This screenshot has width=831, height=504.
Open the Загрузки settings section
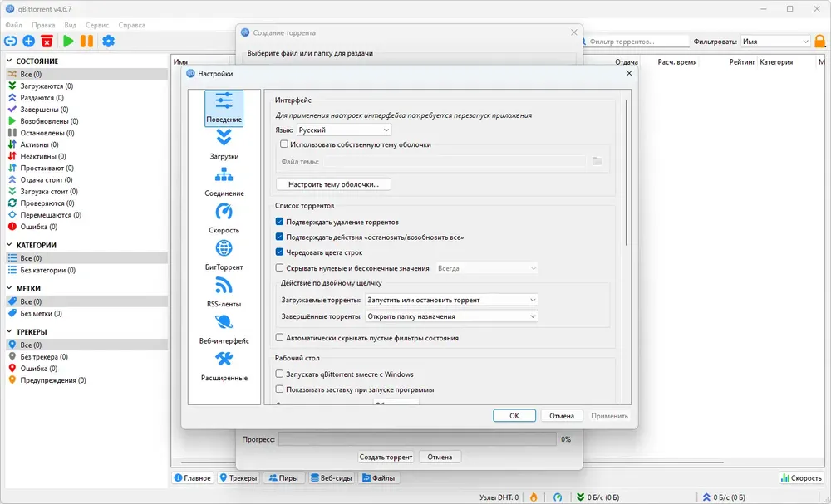(x=224, y=144)
